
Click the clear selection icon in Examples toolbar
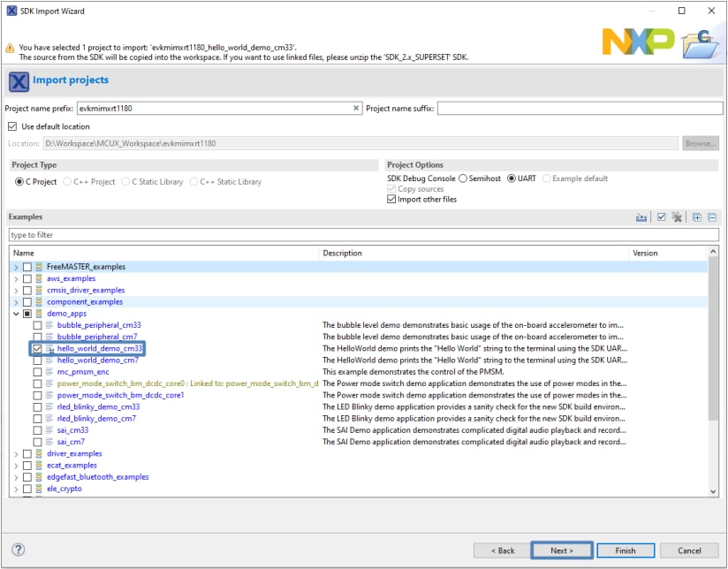coord(677,217)
